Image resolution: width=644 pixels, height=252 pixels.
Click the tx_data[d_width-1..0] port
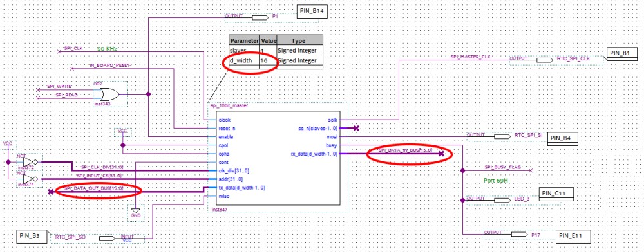click(x=242, y=188)
